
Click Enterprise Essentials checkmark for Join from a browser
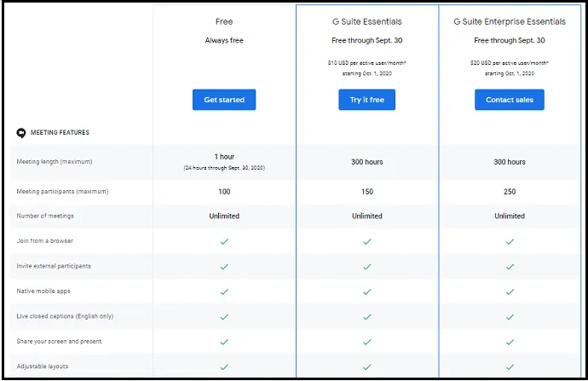click(x=510, y=241)
